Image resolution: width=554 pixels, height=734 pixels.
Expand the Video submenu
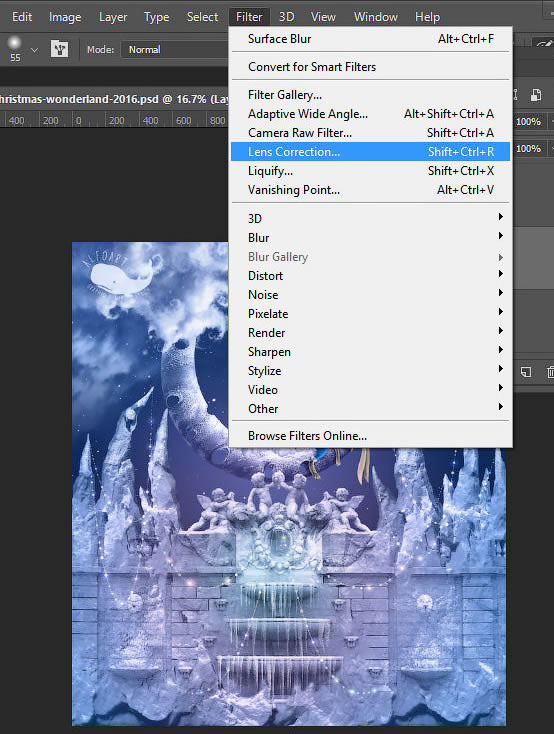370,389
